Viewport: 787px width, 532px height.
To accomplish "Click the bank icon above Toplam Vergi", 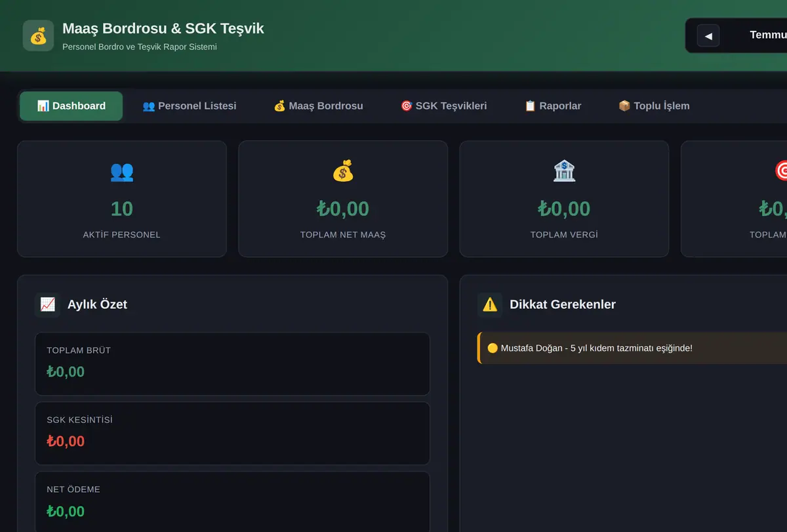I will coord(564,172).
